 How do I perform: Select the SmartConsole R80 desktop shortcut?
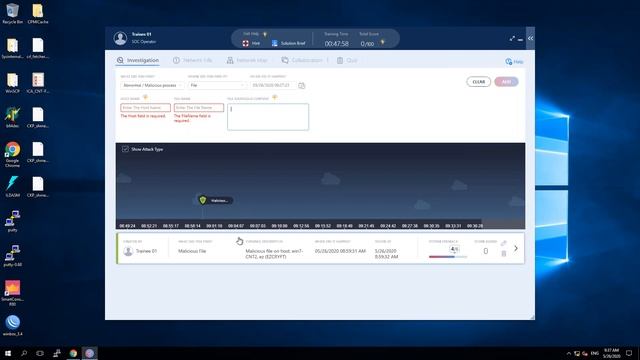(x=12, y=293)
